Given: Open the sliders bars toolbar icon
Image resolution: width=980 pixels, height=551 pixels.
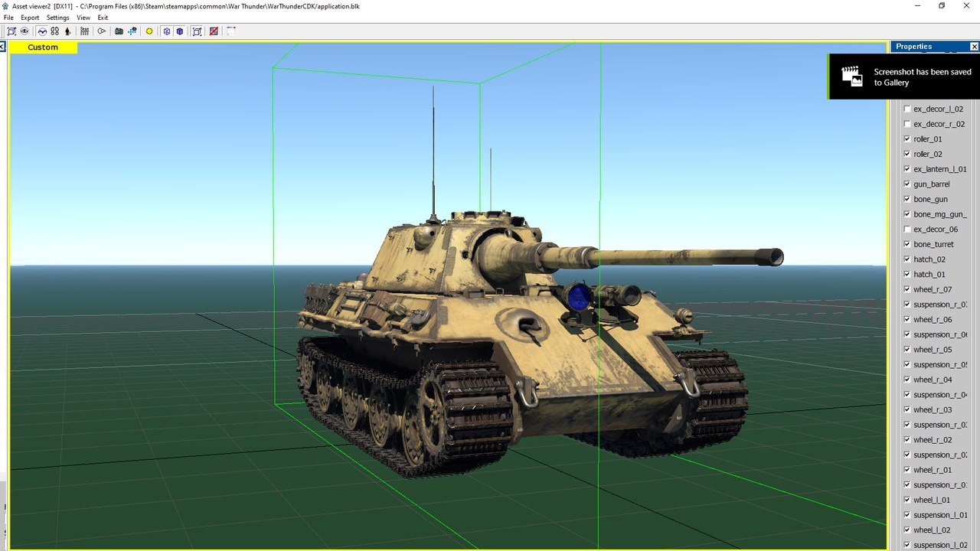Looking at the screenshot, I should [x=84, y=31].
